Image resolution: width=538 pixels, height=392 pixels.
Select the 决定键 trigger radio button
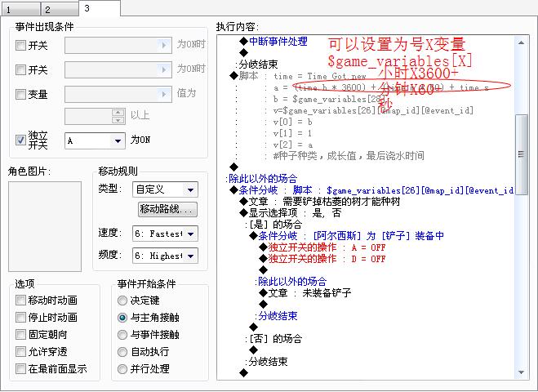click(122, 301)
